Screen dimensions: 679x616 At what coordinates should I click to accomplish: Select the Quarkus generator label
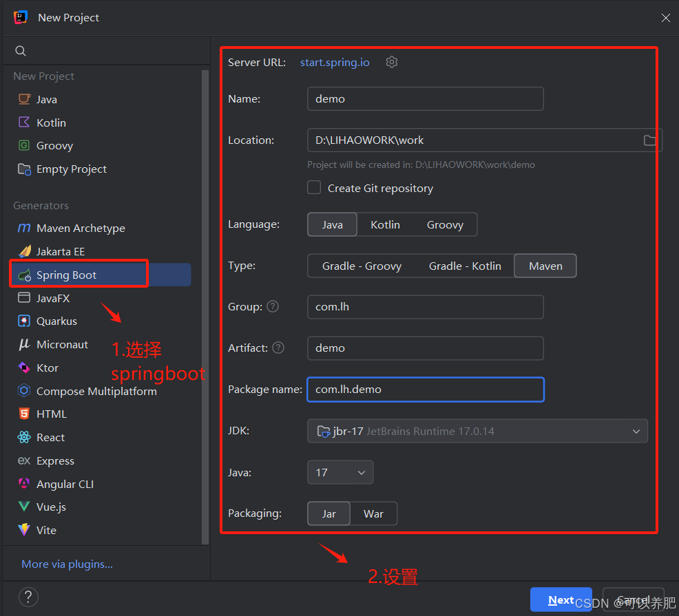click(56, 321)
